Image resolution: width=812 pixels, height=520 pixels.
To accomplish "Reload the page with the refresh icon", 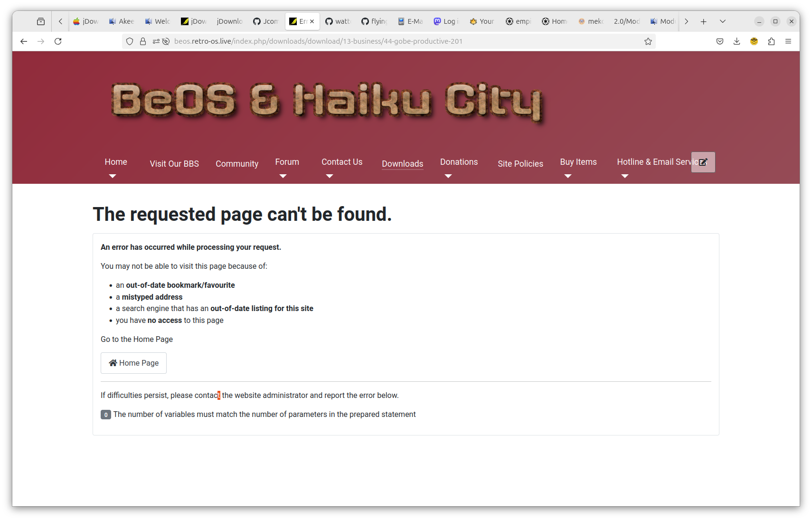I will point(58,41).
